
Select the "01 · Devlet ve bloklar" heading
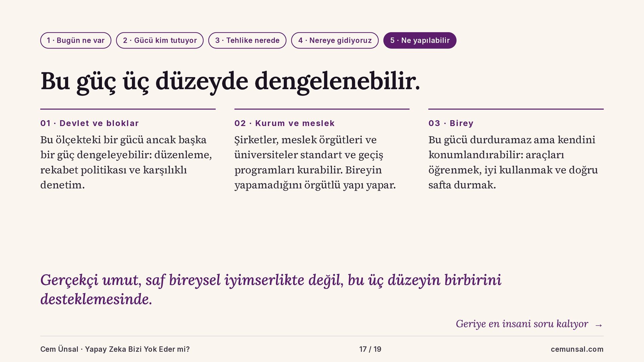tap(90, 123)
